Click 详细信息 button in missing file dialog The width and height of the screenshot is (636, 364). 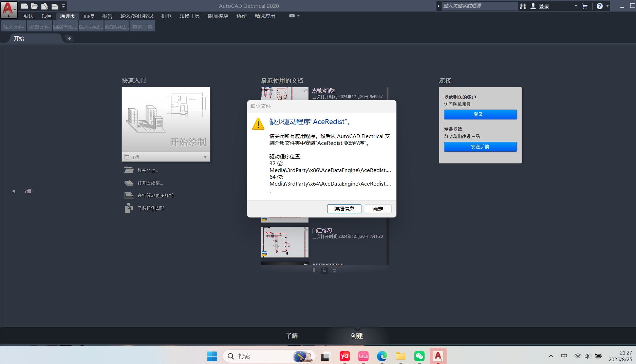click(344, 209)
